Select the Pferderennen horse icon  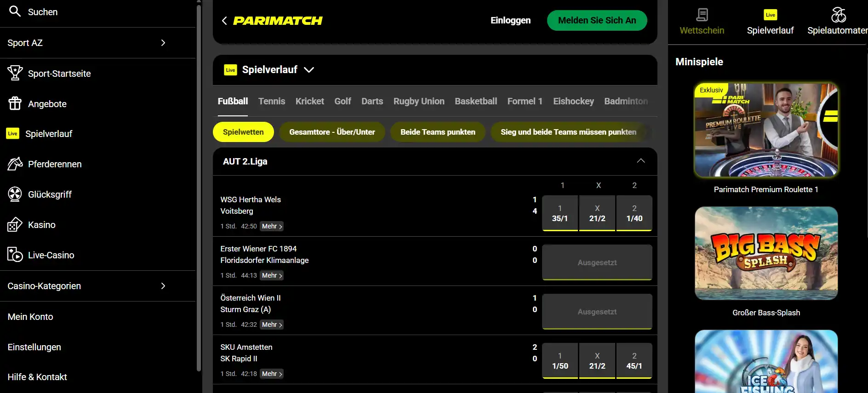[15, 164]
